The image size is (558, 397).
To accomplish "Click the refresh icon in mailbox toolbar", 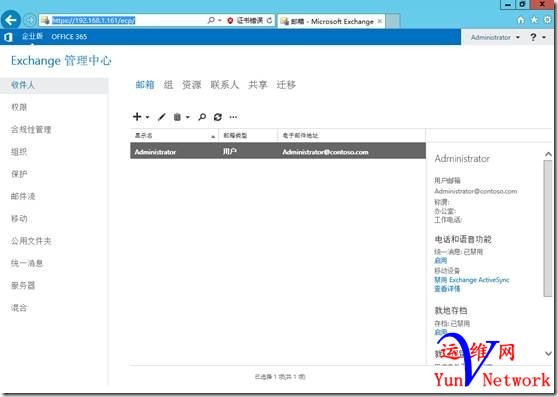I will pos(218,117).
